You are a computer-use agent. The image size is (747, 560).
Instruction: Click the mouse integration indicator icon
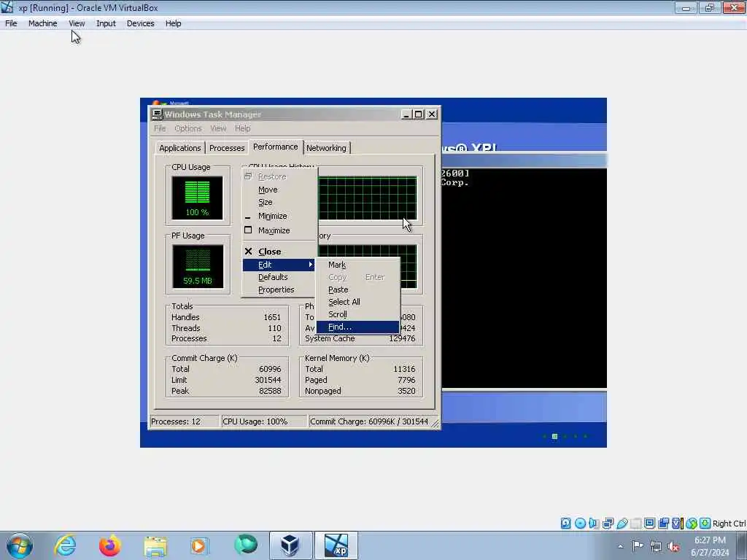[692, 524]
